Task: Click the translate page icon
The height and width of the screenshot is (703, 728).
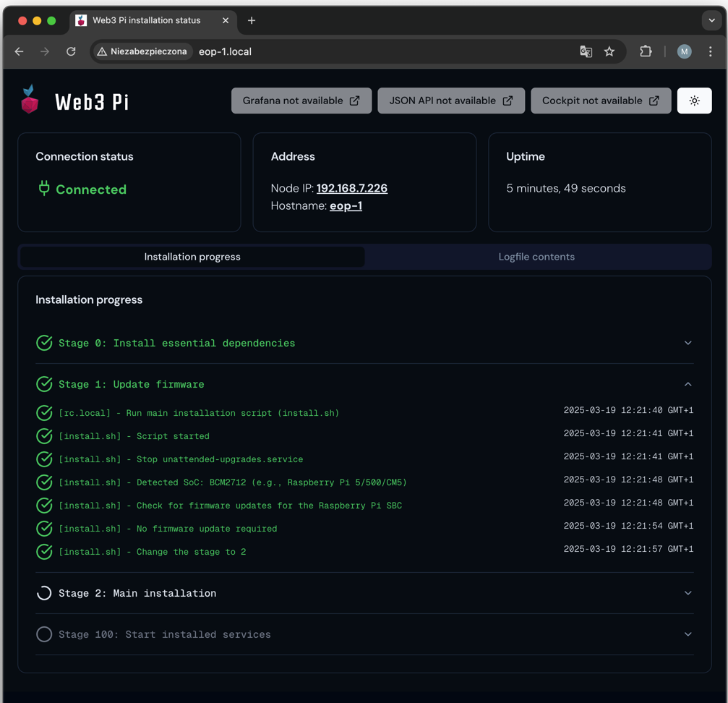Action: point(586,51)
